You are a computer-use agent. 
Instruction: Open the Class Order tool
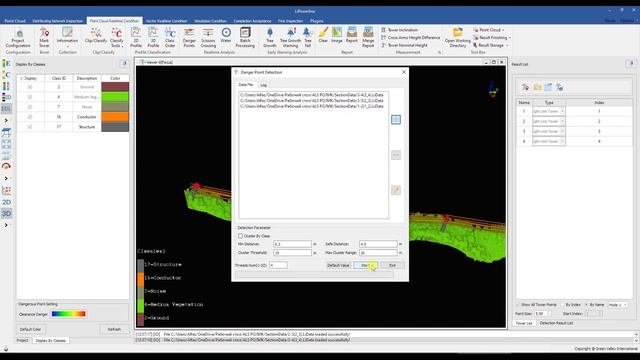[x=170, y=38]
